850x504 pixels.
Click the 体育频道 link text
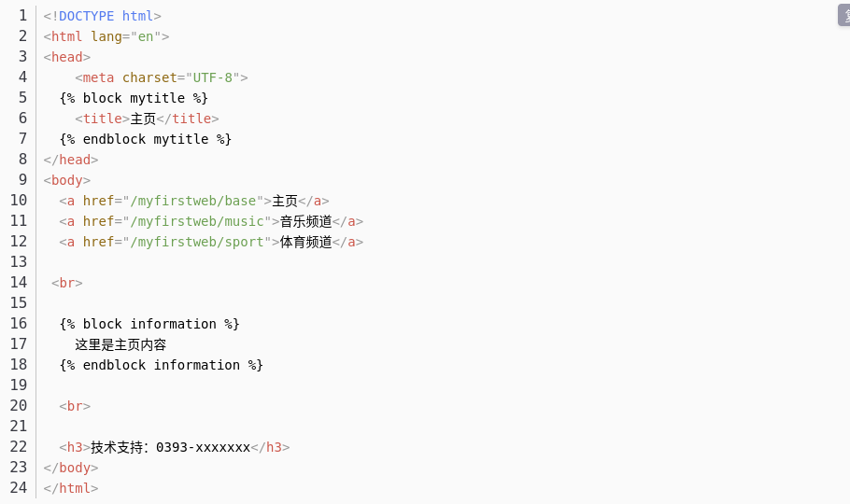pyautogui.click(x=305, y=243)
